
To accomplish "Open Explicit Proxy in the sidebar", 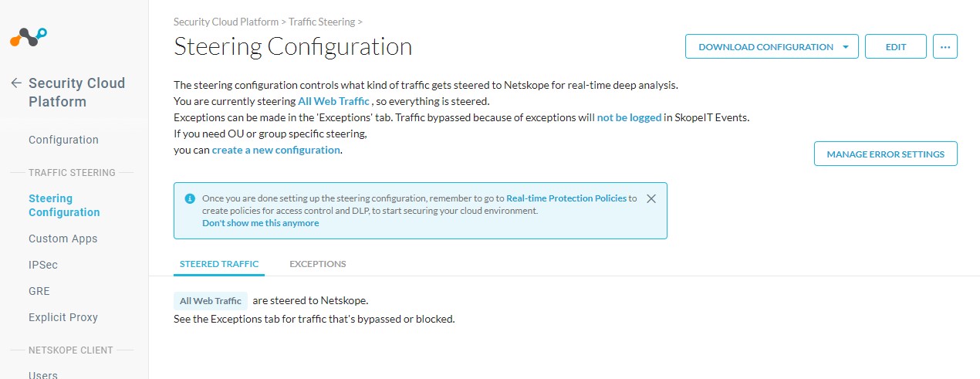I will (63, 317).
